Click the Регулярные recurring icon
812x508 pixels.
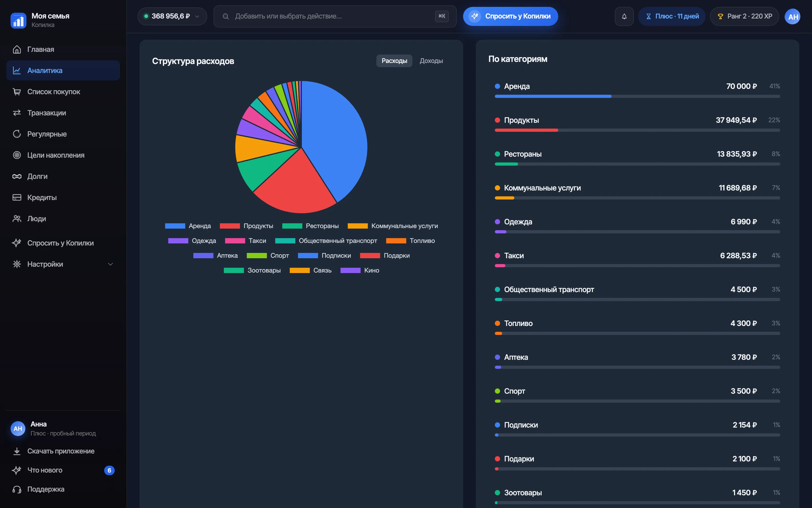[x=17, y=134]
